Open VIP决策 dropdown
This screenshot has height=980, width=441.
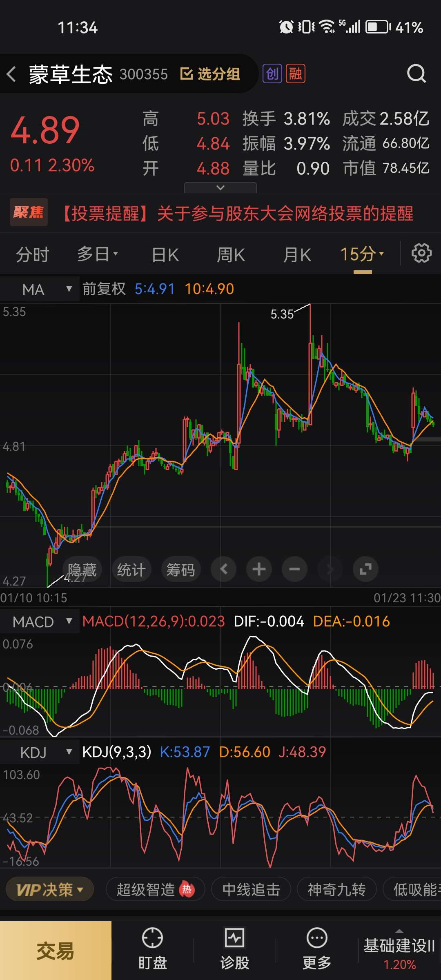tap(50, 889)
